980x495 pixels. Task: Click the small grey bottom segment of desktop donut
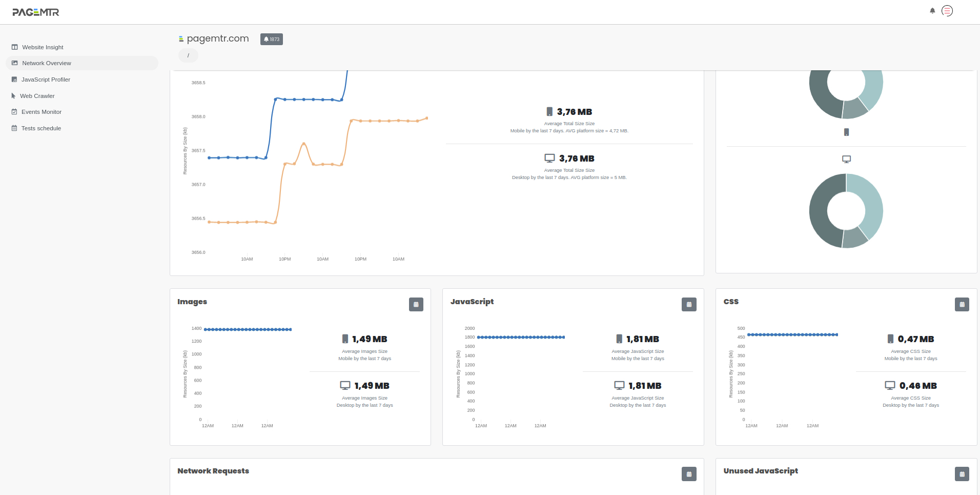tap(854, 238)
